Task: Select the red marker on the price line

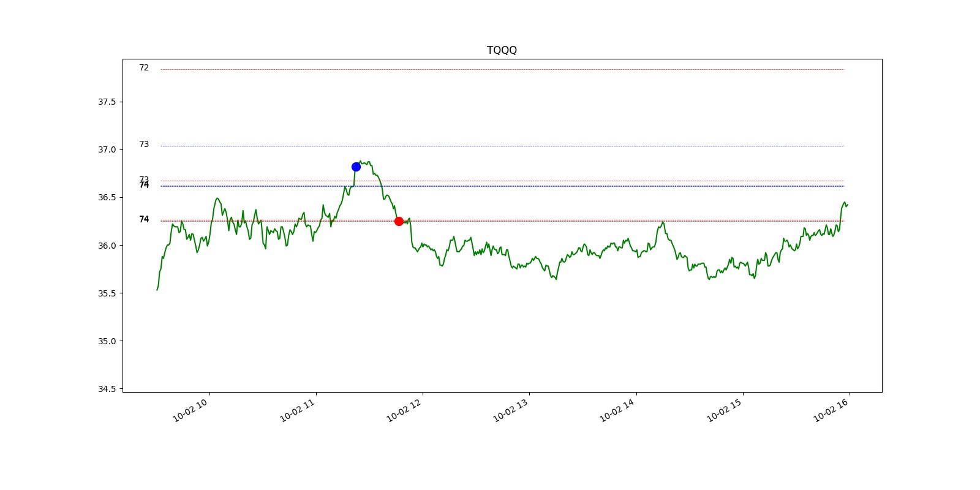Action: tap(399, 221)
